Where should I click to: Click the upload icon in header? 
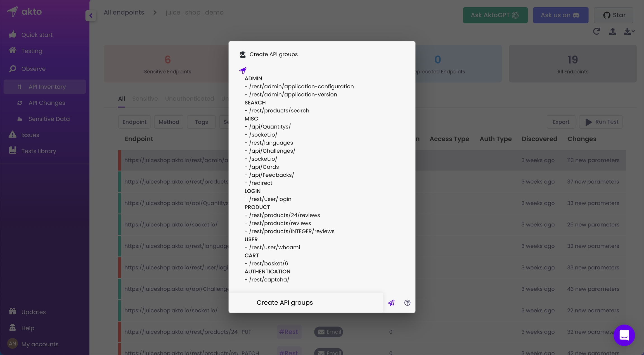(612, 31)
